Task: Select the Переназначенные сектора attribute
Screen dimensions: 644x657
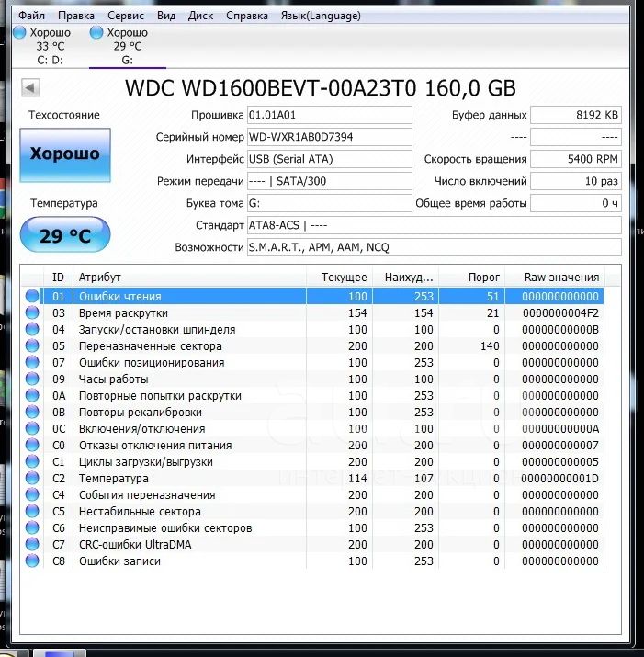Action: (151, 346)
